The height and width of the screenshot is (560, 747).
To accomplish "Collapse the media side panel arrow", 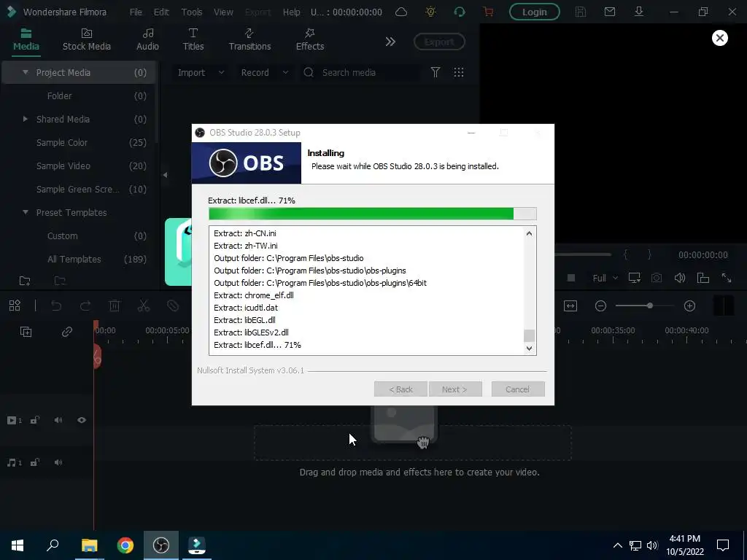I will pyautogui.click(x=165, y=175).
